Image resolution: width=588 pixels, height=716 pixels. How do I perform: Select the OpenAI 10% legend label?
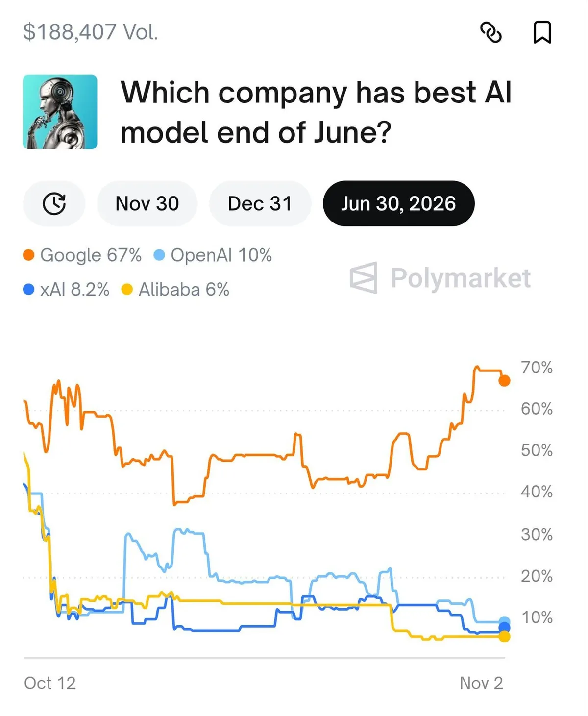click(221, 255)
